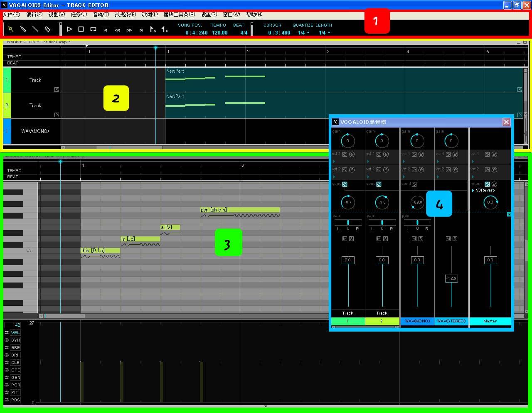The image size is (532, 413).
Task: Open the 编辑(E) menu
Action: pos(34,15)
